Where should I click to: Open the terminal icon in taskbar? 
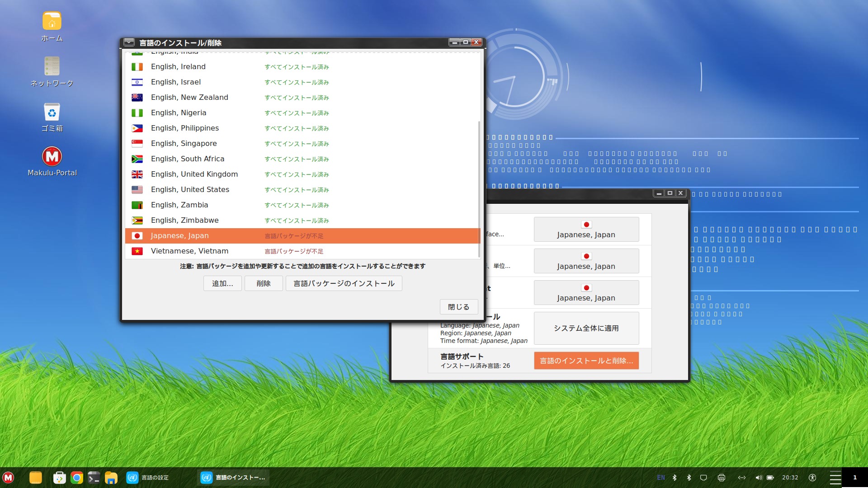(94, 478)
